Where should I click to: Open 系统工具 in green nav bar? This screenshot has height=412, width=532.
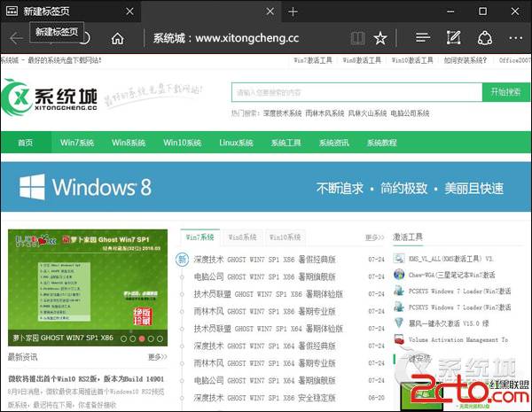tap(286, 143)
